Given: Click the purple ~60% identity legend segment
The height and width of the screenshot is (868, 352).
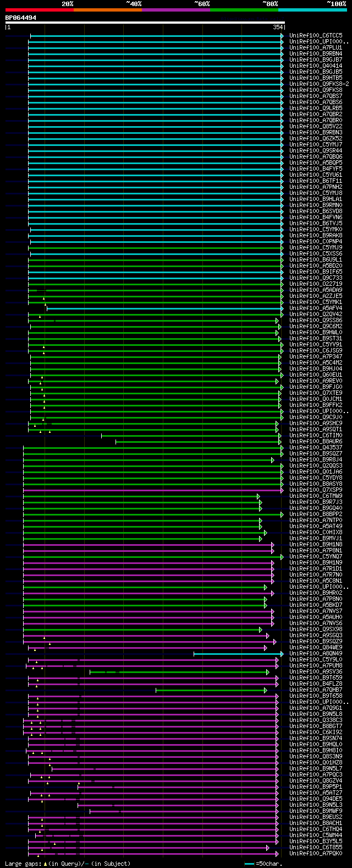Looking at the screenshot, I should click(175, 9).
